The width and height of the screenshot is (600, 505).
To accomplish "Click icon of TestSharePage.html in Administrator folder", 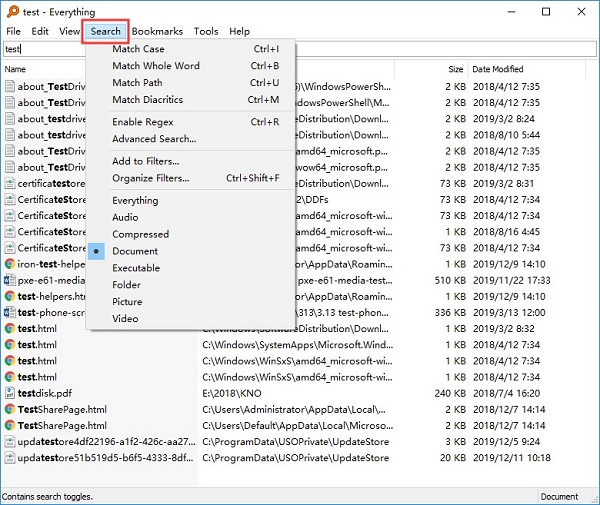I will [x=10, y=409].
